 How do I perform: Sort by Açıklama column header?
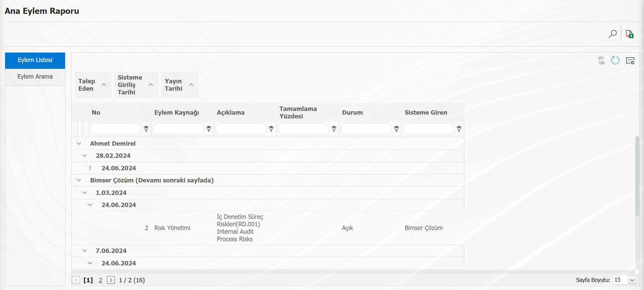click(231, 113)
